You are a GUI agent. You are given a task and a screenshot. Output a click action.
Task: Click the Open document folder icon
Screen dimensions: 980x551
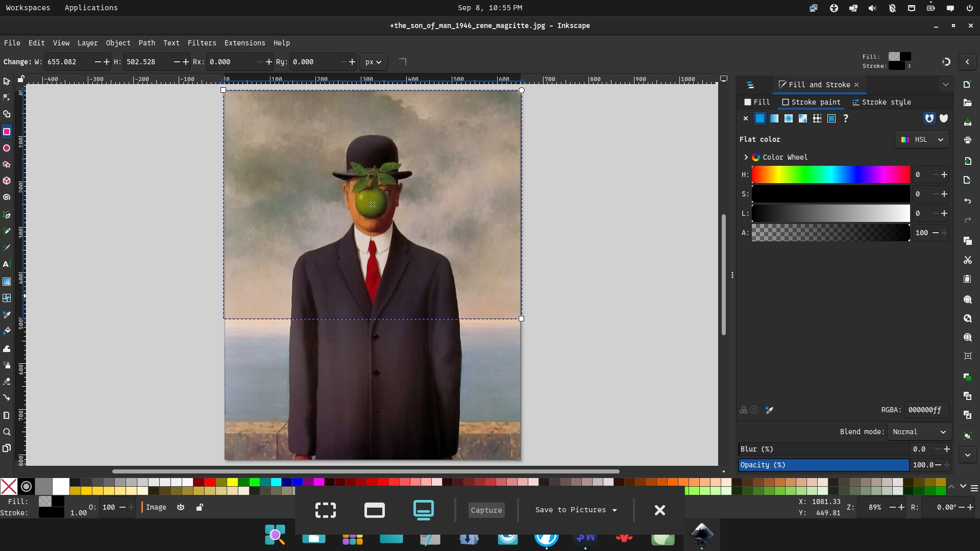[967, 103]
